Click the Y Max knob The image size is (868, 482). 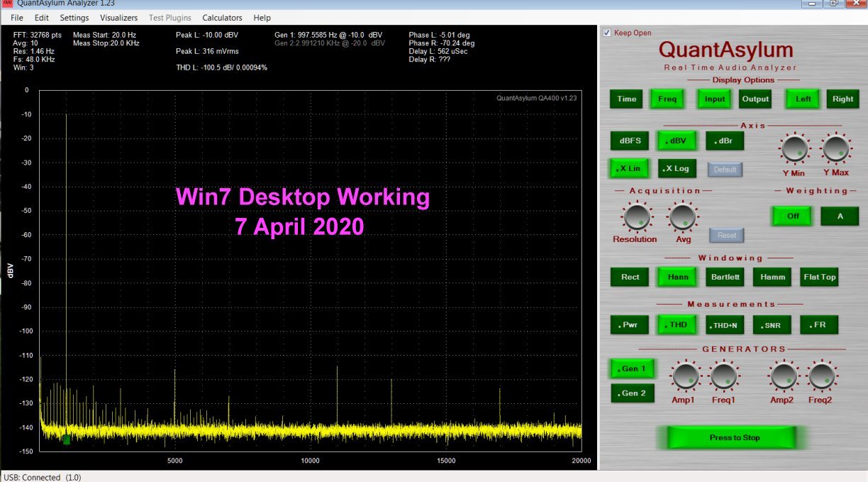[836, 148]
